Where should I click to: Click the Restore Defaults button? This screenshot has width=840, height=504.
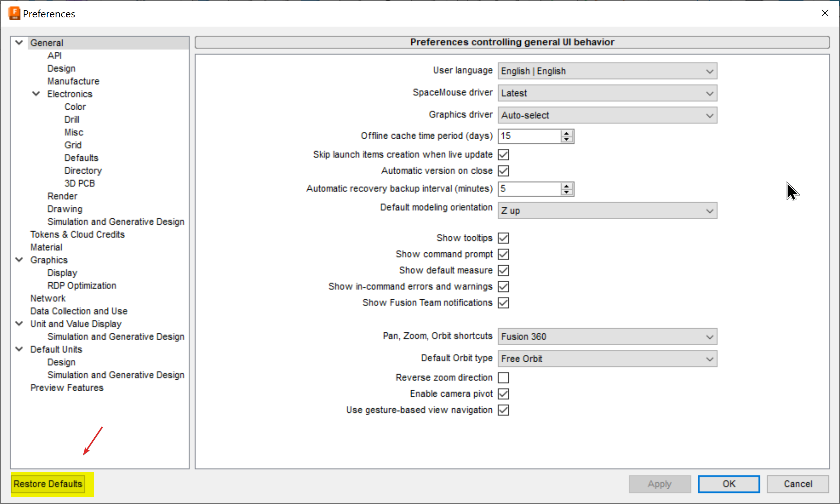(48, 484)
